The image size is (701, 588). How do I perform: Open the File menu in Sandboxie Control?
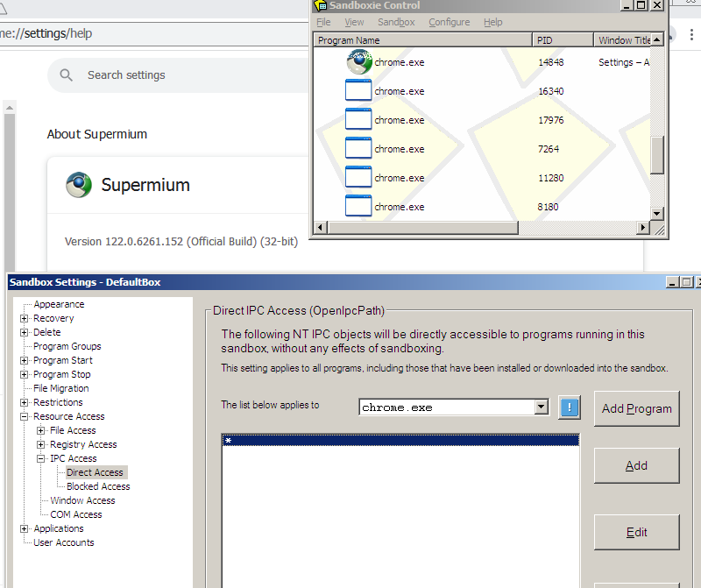coord(323,22)
